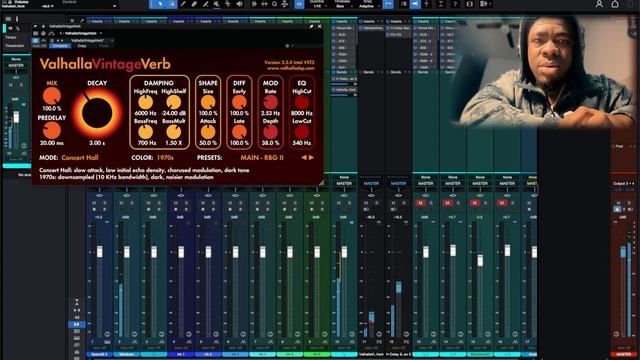Open Quantize value dropdown
Image resolution: width=640 pixels, height=360 pixels.
(317, 6)
